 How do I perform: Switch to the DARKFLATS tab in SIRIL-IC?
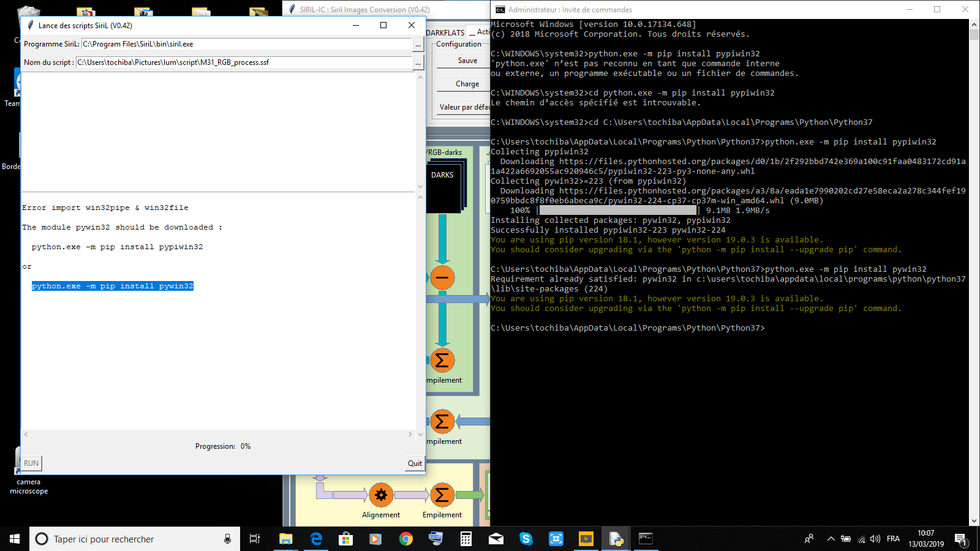tap(445, 32)
